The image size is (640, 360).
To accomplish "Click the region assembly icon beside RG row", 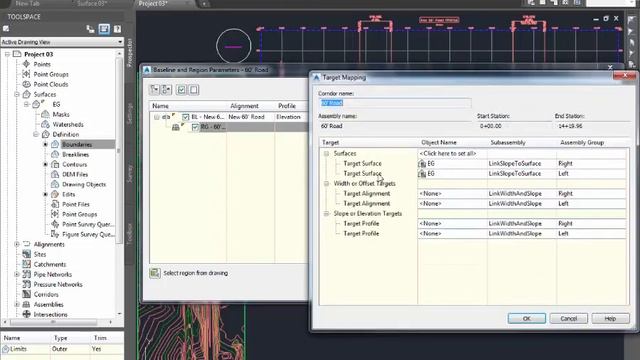I will coord(176,127).
